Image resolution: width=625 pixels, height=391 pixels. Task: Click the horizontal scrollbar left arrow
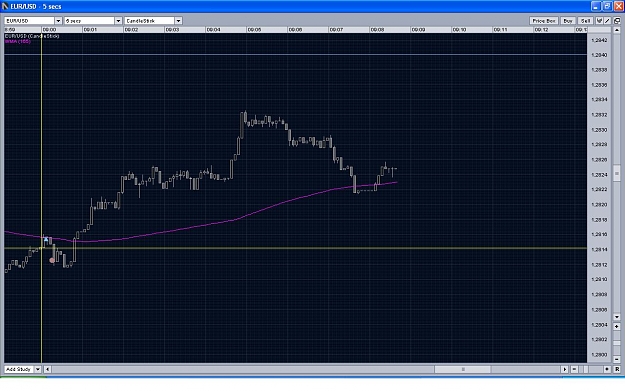(47, 369)
